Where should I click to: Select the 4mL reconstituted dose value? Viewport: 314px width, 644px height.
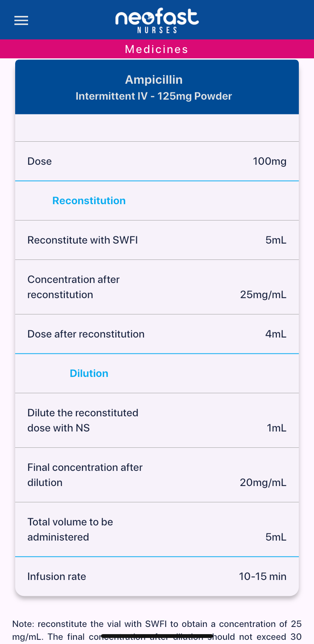coord(276,334)
